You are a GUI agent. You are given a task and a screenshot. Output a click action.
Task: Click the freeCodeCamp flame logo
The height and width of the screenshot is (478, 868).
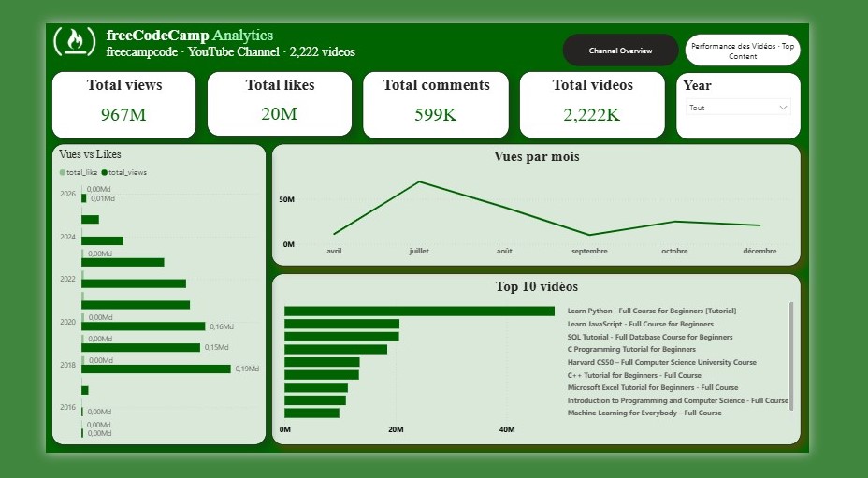[75, 41]
